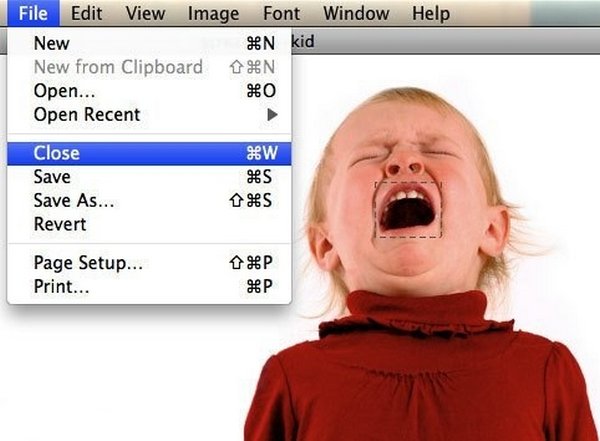This screenshot has width=600, height=441.
Task: Open the Font menu
Action: pyautogui.click(x=281, y=13)
